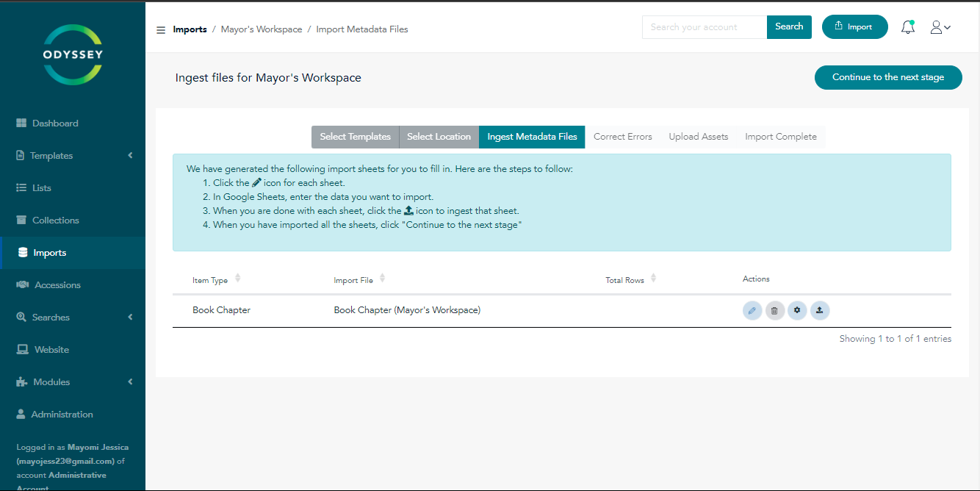Click the Lists icon in the sidebar
This screenshot has height=491, width=980.
click(21, 188)
